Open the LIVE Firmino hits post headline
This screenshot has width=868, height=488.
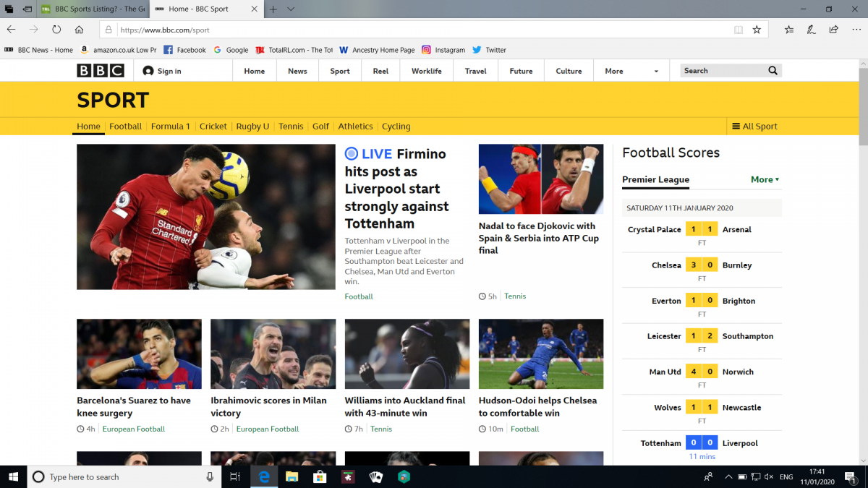[x=396, y=189]
